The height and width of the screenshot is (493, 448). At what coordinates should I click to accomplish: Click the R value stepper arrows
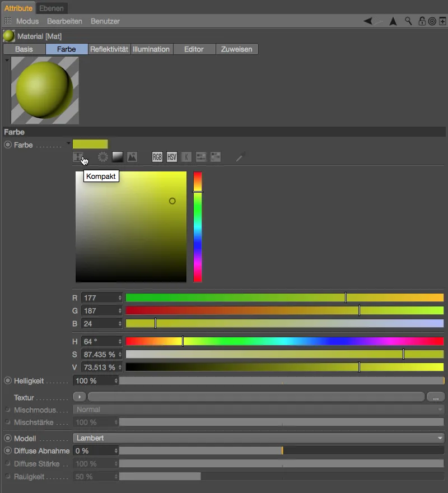click(120, 297)
